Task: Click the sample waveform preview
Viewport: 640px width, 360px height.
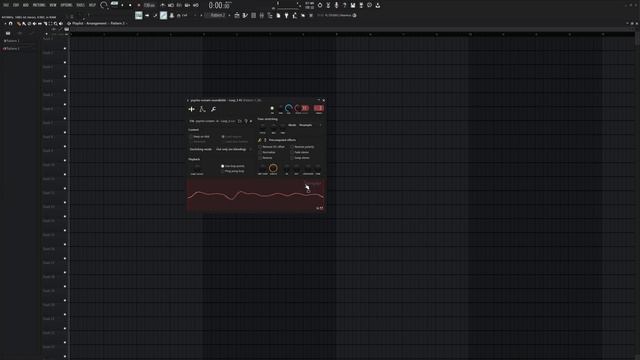Action: [256, 195]
